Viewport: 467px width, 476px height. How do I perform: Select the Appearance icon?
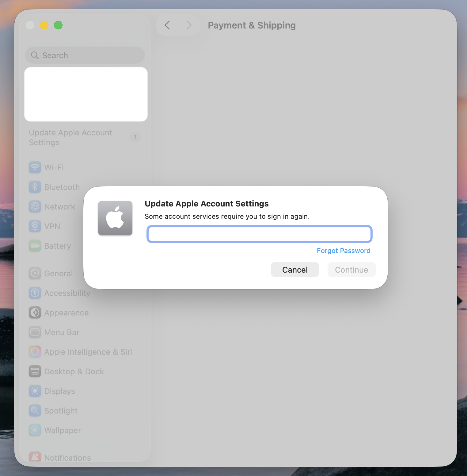tap(35, 313)
